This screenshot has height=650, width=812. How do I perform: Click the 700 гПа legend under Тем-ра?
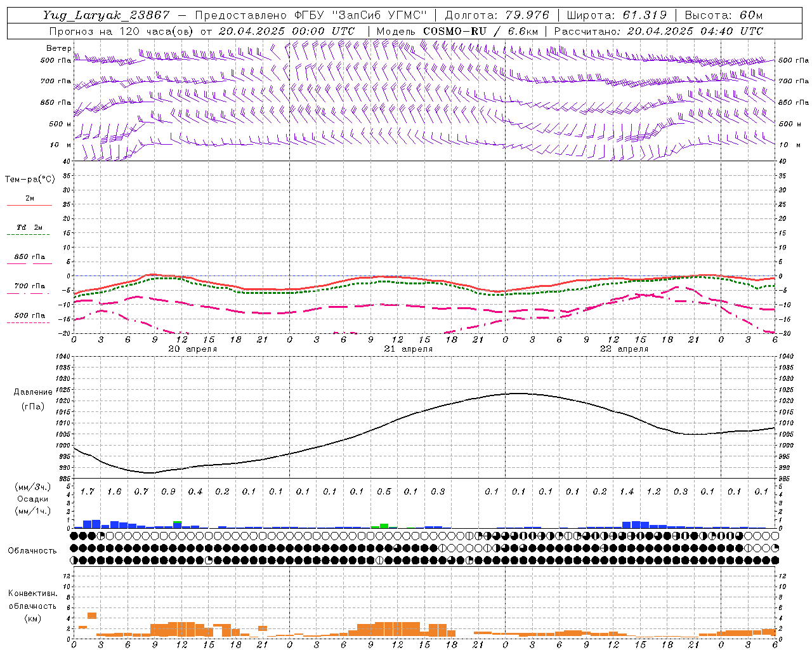click(x=30, y=286)
